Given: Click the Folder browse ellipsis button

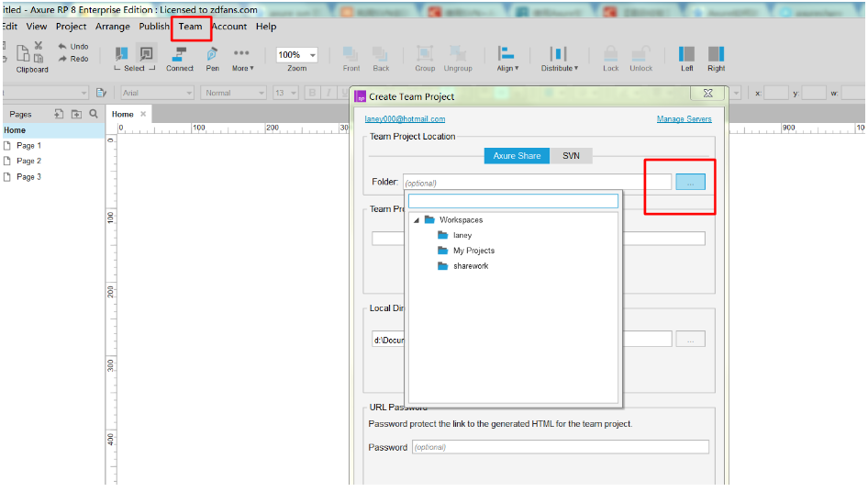Looking at the screenshot, I should [690, 182].
